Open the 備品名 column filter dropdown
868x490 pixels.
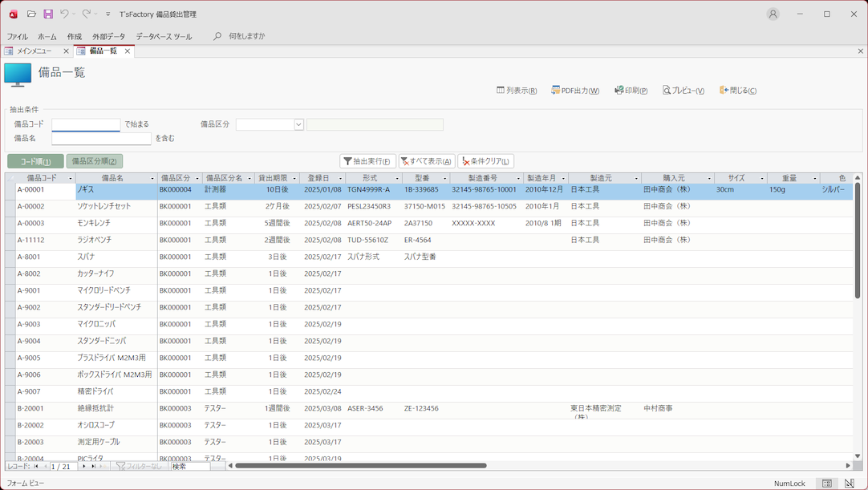tap(152, 179)
